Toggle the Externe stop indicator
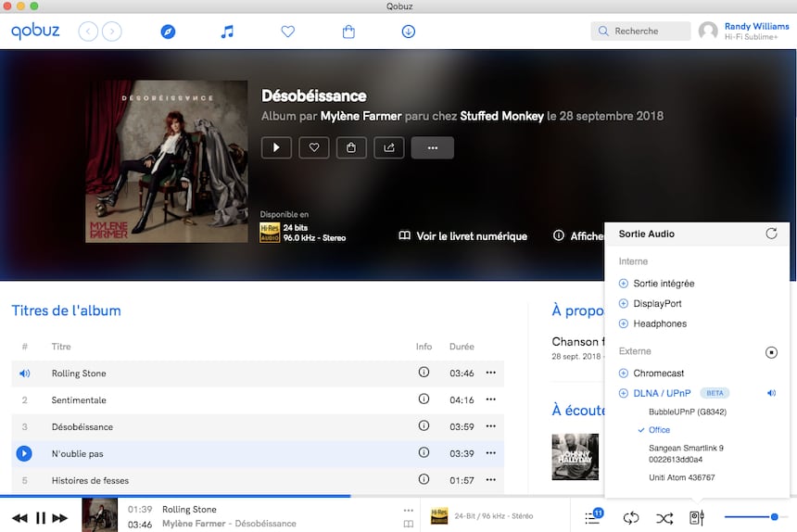Screen dimensions: 797x532 tap(771, 352)
